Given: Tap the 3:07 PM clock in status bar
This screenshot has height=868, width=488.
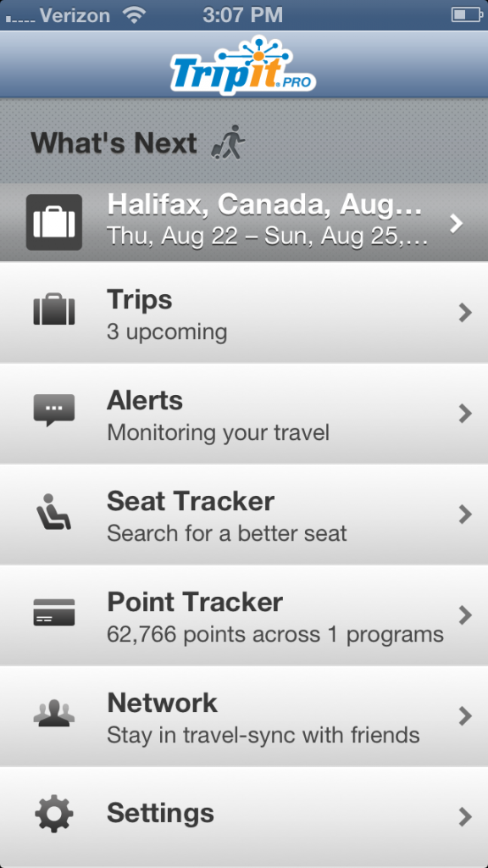Looking at the screenshot, I should (x=244, y=14).
